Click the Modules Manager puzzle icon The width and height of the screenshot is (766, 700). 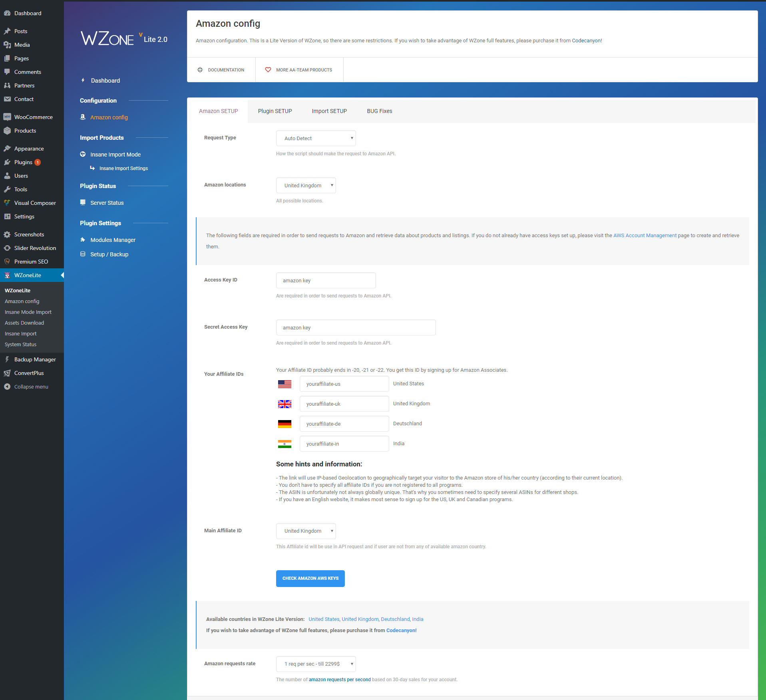click(x=83, y=240)
